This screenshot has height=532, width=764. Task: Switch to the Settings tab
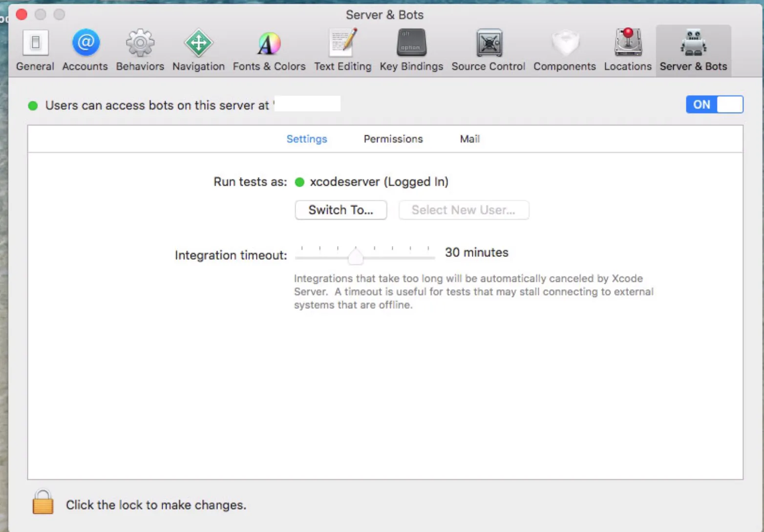[x=307, y=139]
